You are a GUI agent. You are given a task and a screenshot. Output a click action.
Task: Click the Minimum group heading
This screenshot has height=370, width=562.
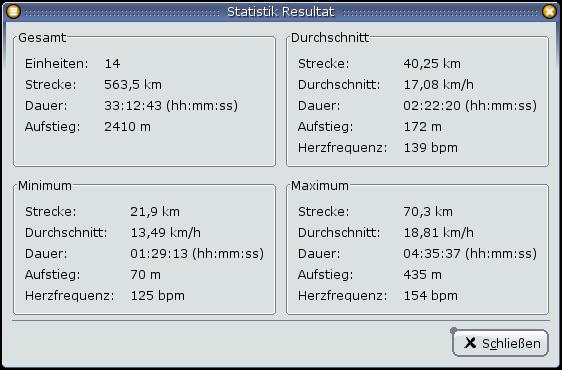click(45, 186)
